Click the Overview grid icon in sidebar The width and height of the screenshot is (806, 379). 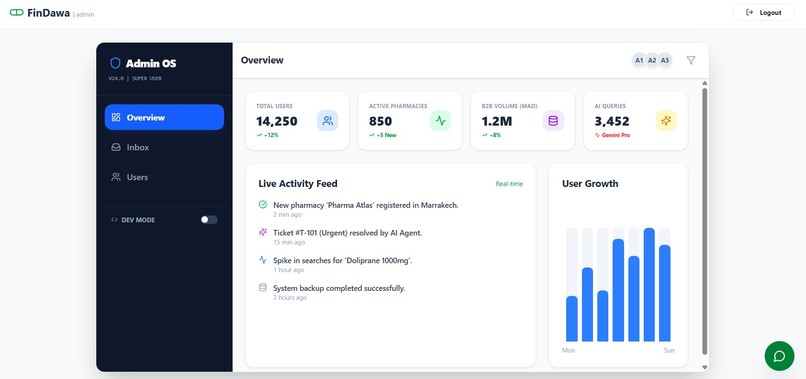click(x=116, y=117)
